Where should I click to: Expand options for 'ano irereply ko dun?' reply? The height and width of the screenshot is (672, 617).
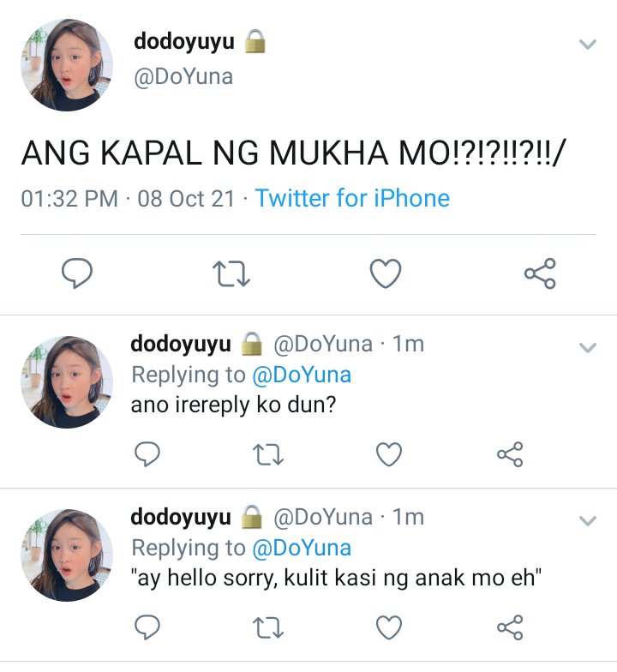588,347
